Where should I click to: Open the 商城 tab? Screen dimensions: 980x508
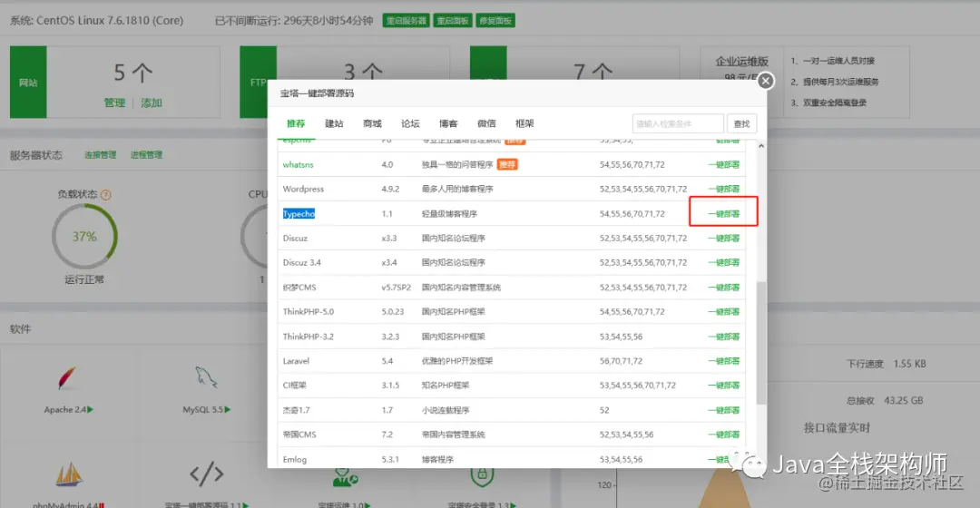(x=372, y=123)
